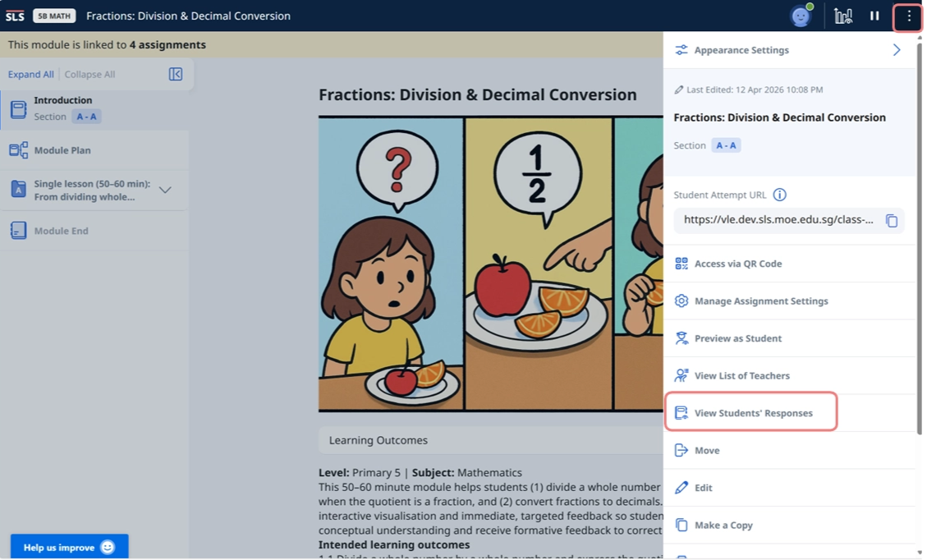Image resolution: width=927 pixels, height=560 pixels.
Task: Click the Preview as Student icon
Action: coord(681,337)
